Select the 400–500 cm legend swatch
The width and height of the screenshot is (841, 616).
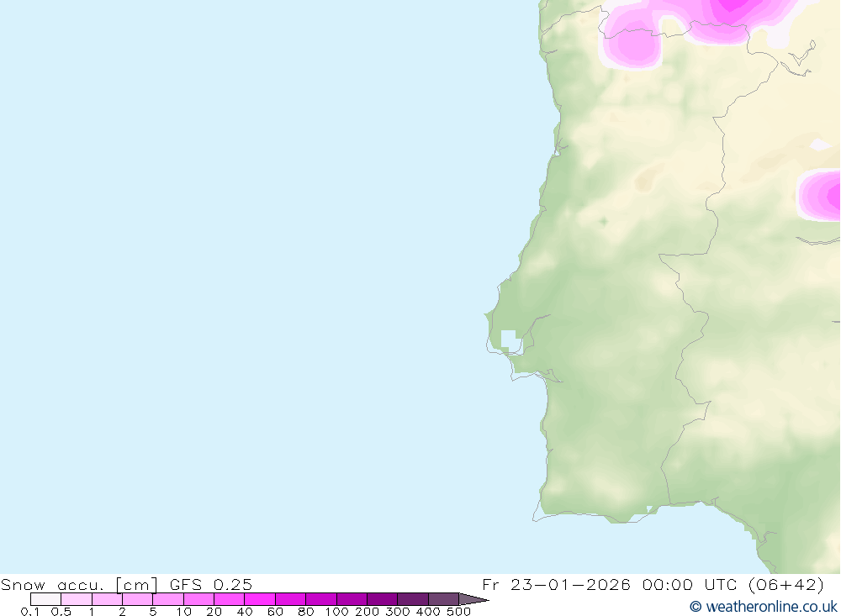pos(443,599)
